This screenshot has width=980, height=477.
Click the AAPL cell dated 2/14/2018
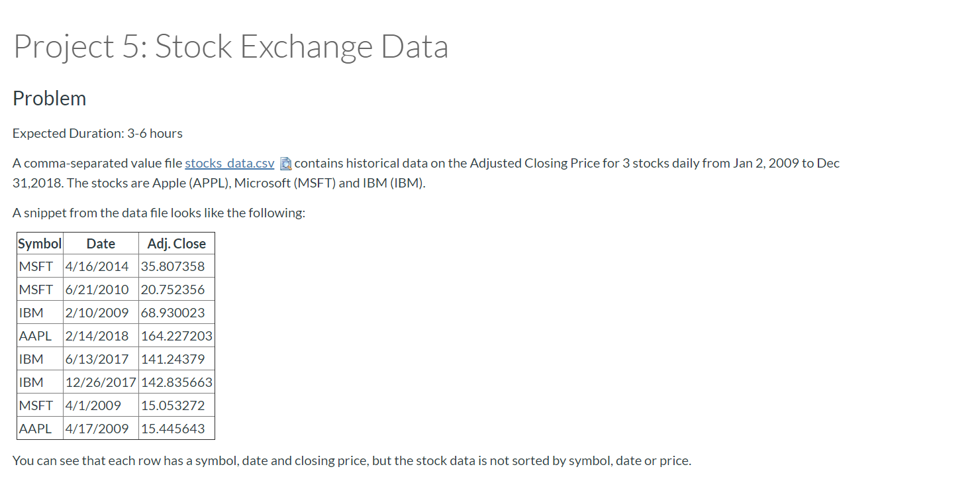(x=40, y=336)
